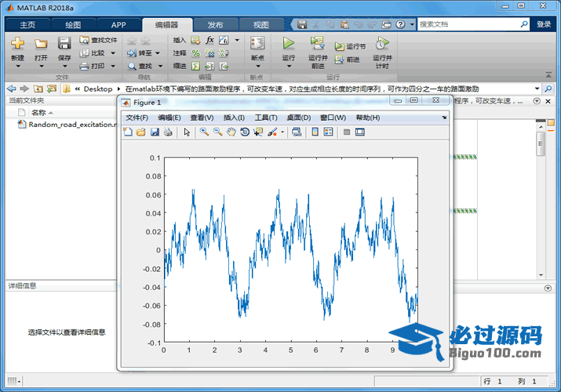Click the browse for folder icon
The image size is (561, 392).
[52, 89]
